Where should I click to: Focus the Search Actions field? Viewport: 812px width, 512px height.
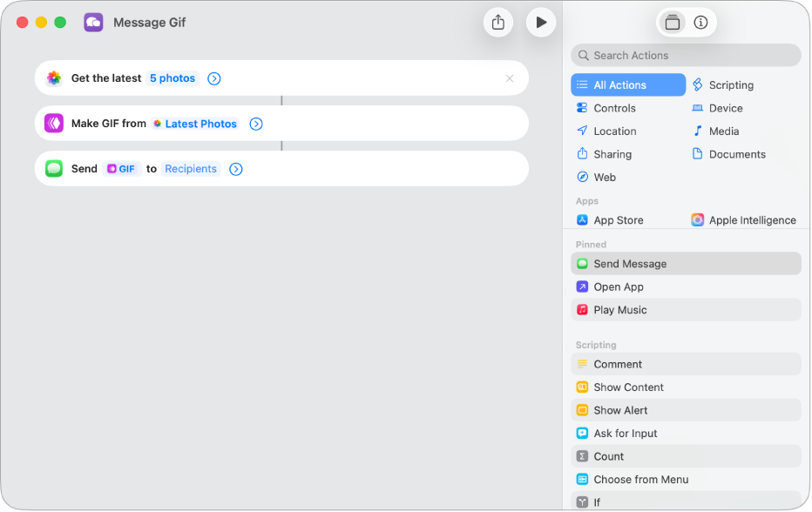click(686, 56)
